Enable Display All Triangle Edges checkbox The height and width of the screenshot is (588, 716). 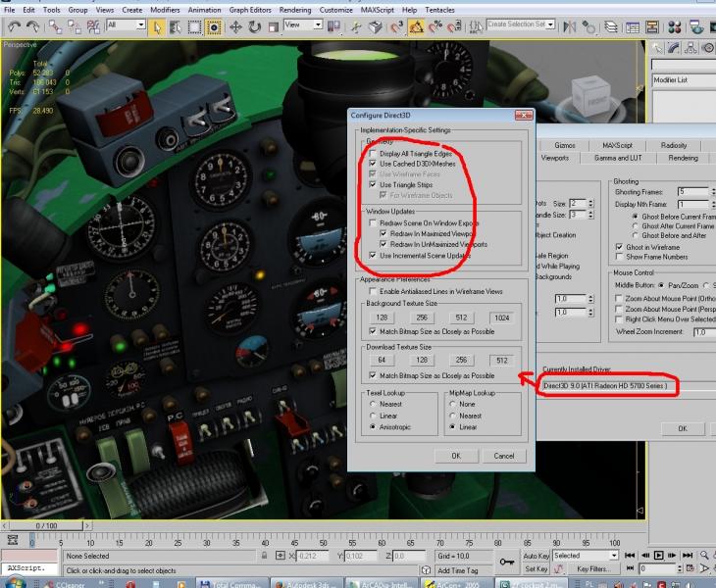coord(374,154)
